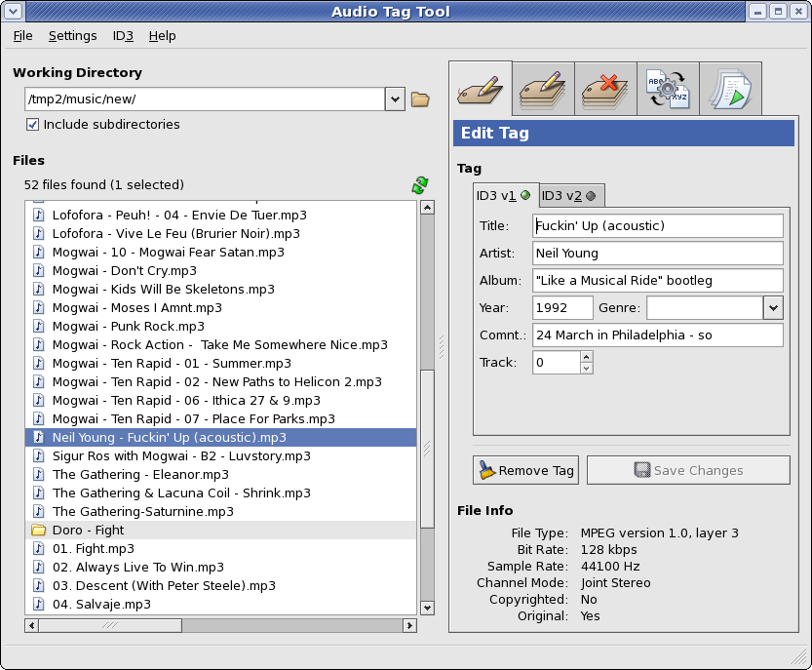Open the ID3 menu
Image resolution: width=812 pixels, height=670 pixels.
click(x=123, y=36)
